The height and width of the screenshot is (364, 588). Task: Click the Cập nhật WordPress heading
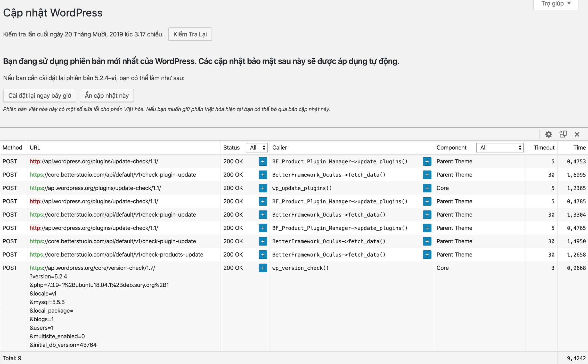[x=53, y=13]
